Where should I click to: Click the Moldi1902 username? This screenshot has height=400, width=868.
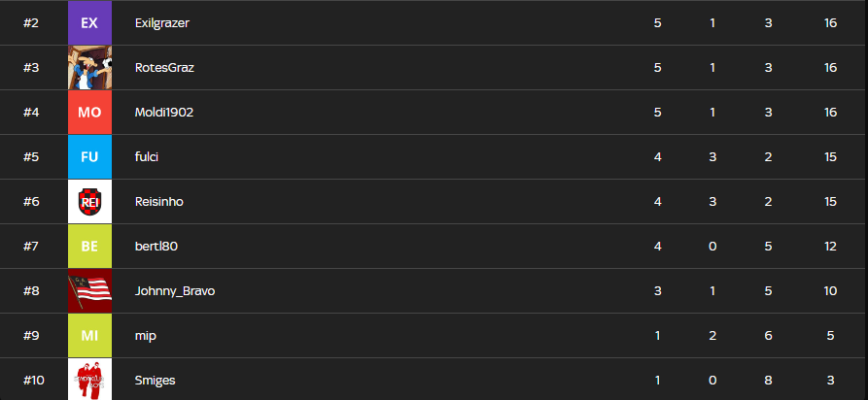(x=163, y=112)
